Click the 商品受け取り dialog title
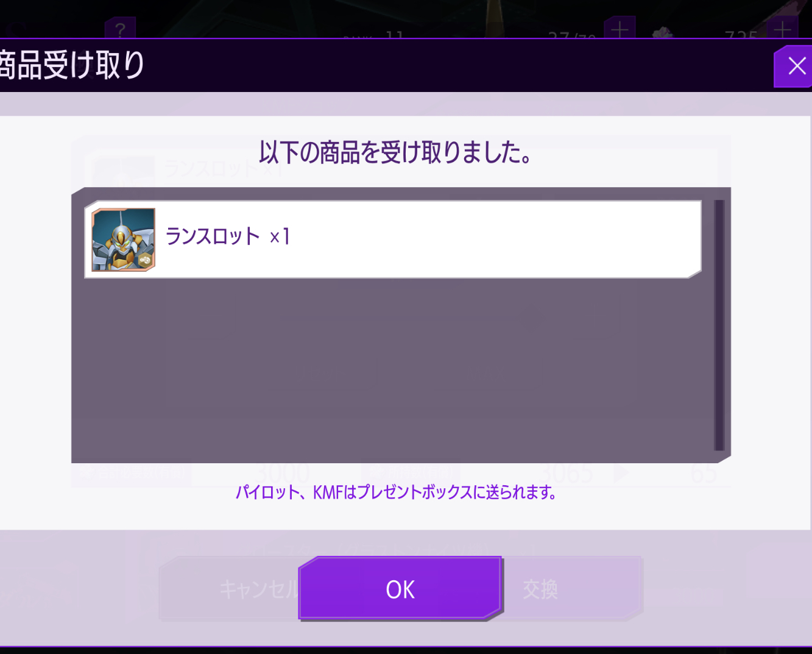This screenshot has width=812, height=654. click(72, 65)
